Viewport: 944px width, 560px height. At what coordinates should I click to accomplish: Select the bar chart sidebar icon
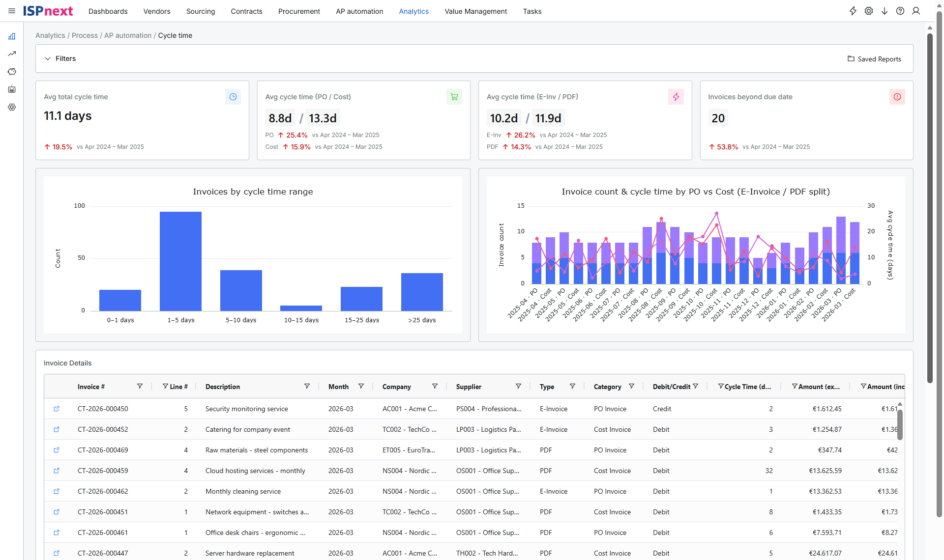12,36
